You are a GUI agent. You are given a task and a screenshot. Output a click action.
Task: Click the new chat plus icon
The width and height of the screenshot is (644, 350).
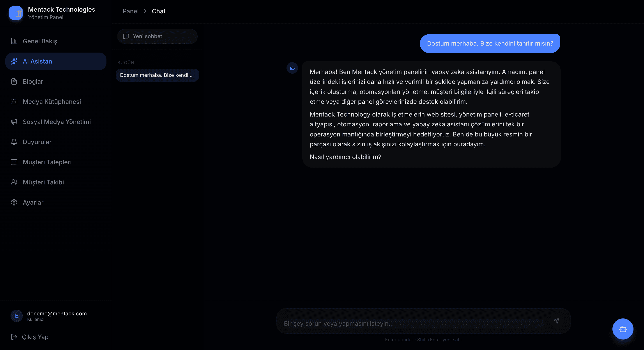pos(126,36)
